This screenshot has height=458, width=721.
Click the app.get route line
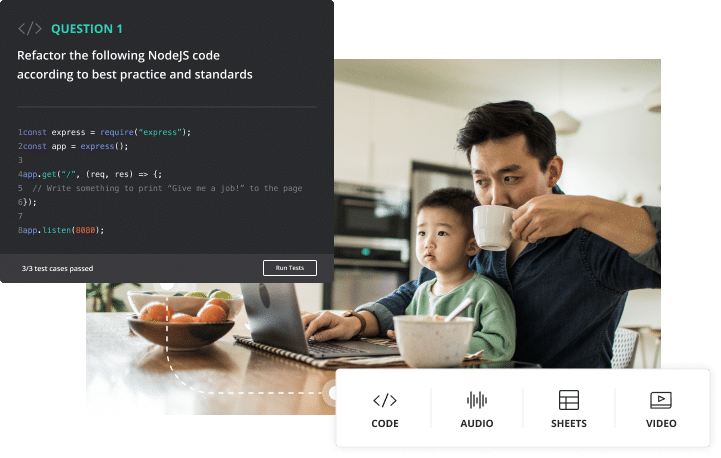90,174
